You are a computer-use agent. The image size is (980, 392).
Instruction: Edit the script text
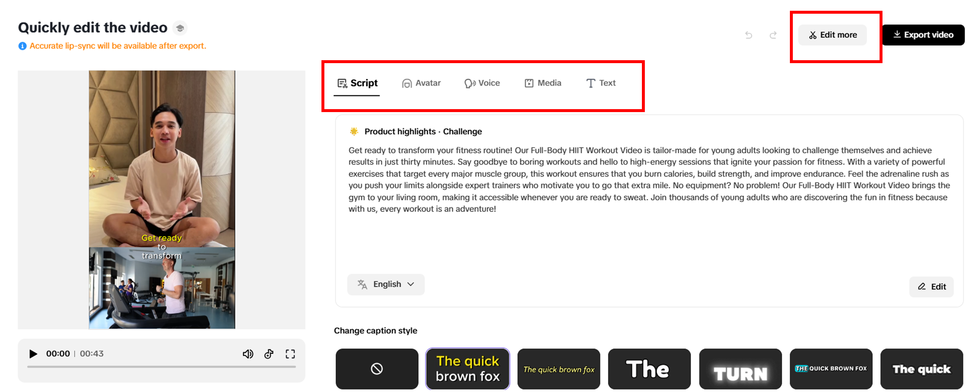pyautogui.click(x=931, y=287)
